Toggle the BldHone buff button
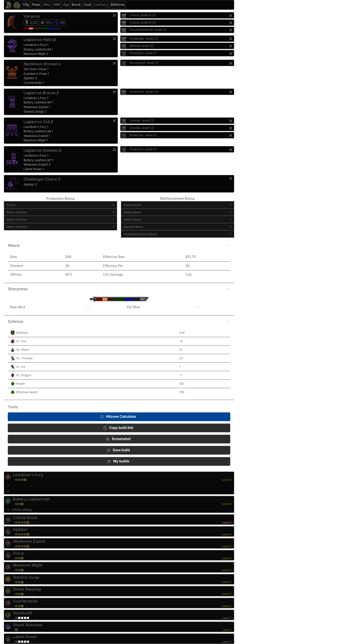Viewport: 342px width, 644px height. click(x=118, y=5)
